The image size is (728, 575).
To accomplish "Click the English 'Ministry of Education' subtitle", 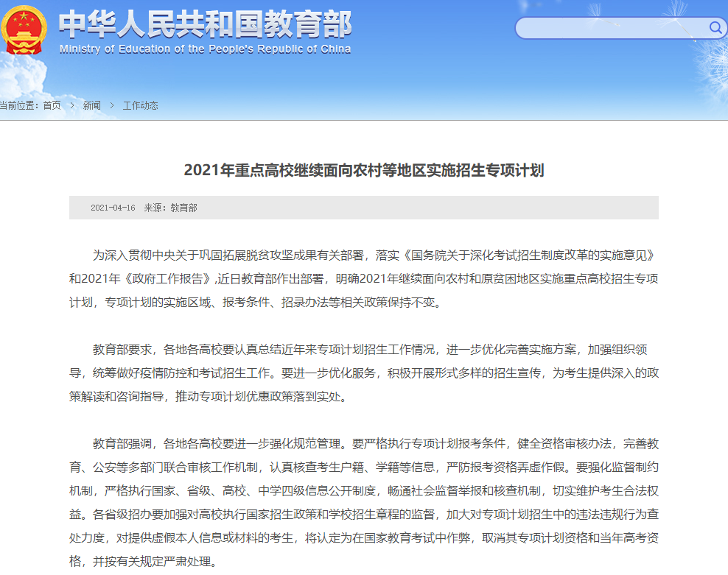I will (x=205, y=49).
